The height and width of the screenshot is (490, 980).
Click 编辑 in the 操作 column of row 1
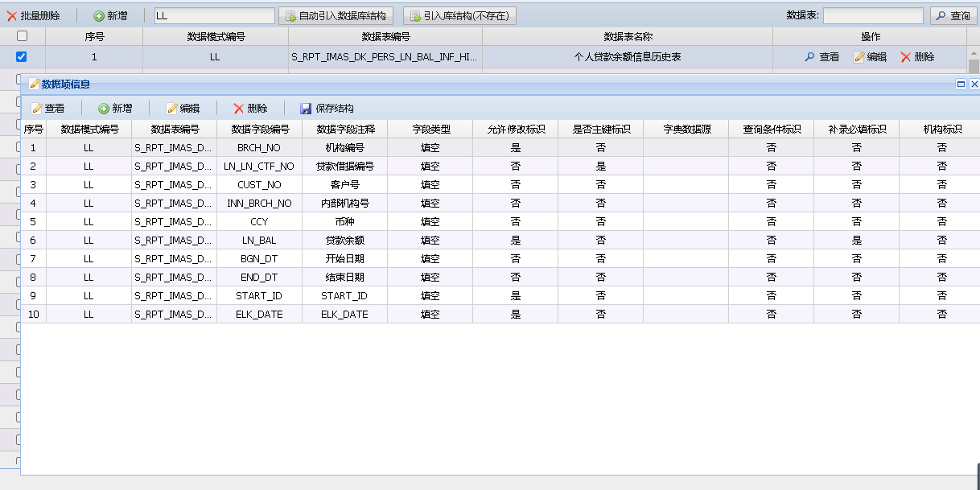870,57
